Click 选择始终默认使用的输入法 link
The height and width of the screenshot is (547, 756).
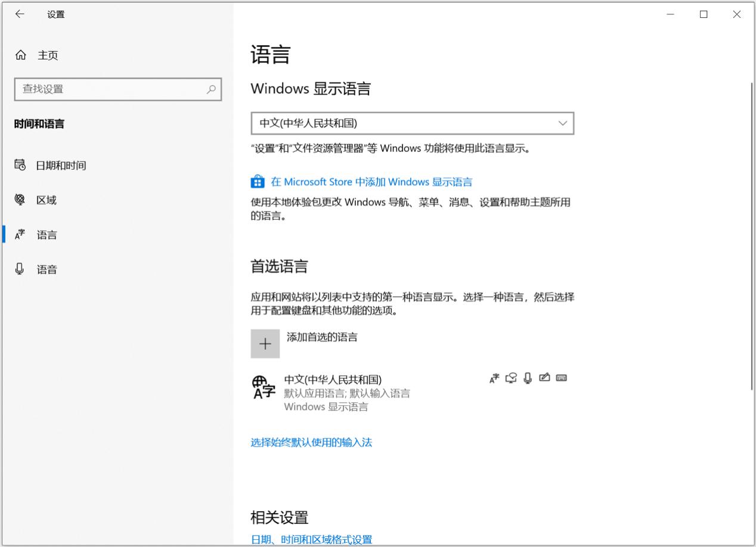tap(311, 442)
